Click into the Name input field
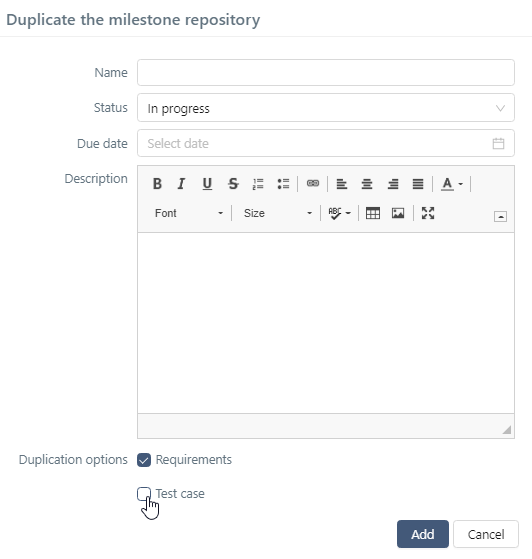Screen dimensions: 532x559 coord(326,73)
